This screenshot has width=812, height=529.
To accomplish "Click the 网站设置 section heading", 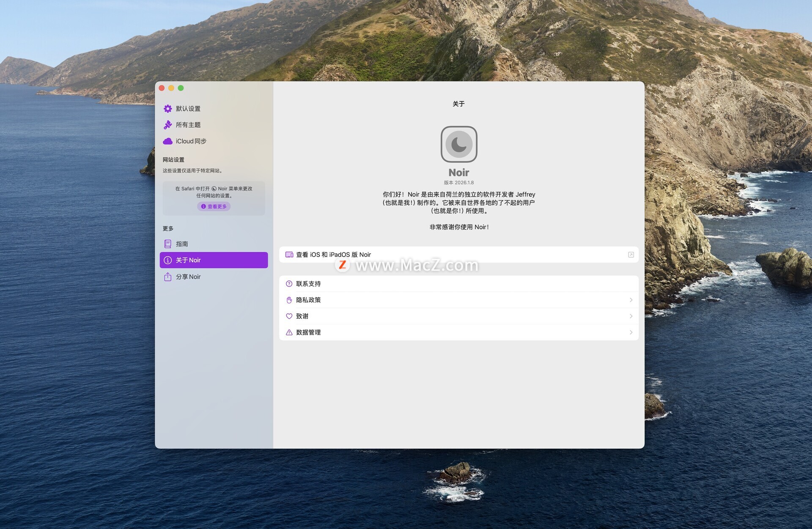I will (173, 160).
